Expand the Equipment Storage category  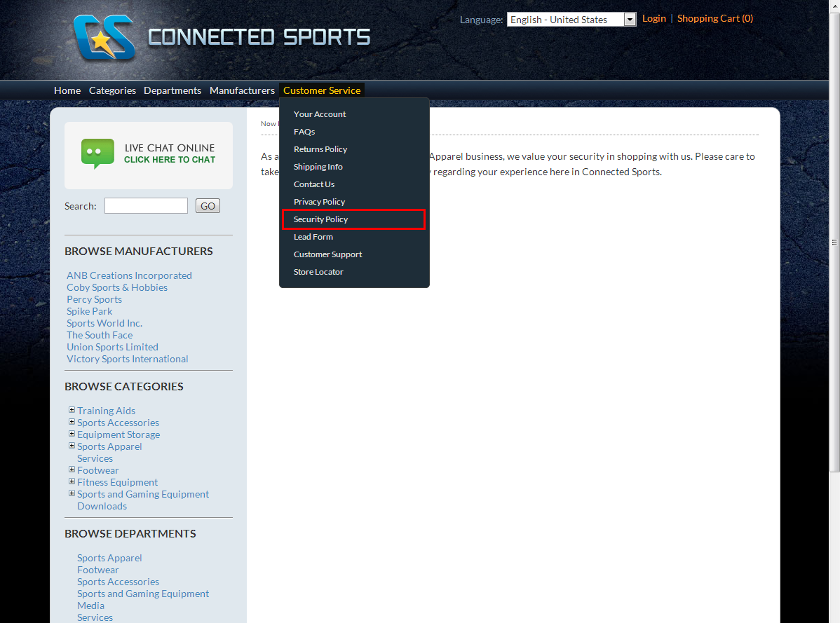point(72,434)
